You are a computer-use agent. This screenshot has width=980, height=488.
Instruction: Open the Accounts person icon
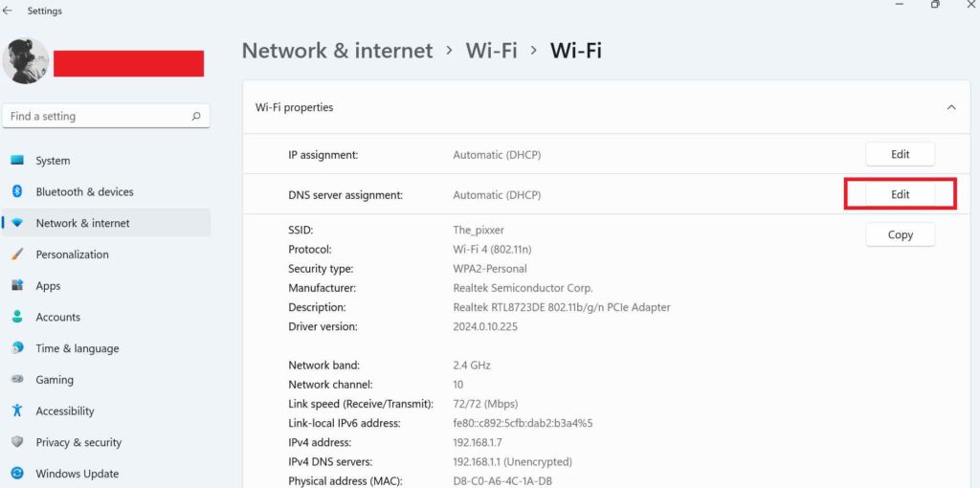click(17, 317)
